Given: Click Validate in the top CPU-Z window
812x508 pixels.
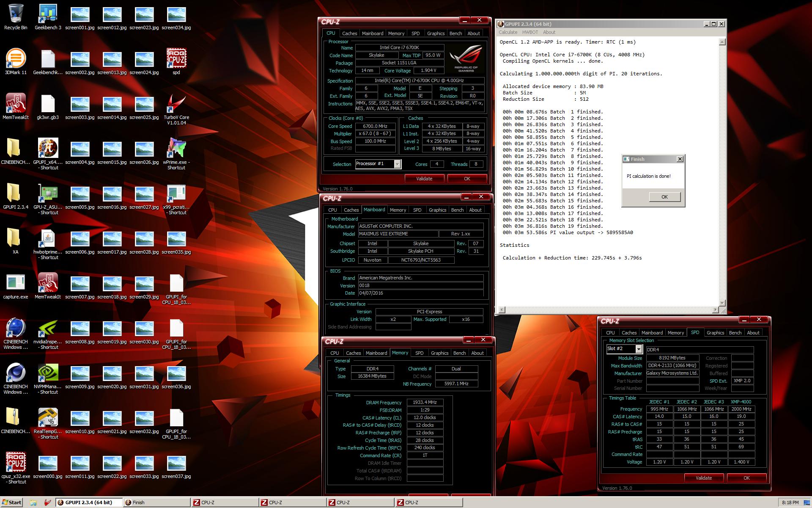Looking at the screenshot, I should [x=424, y=179].
